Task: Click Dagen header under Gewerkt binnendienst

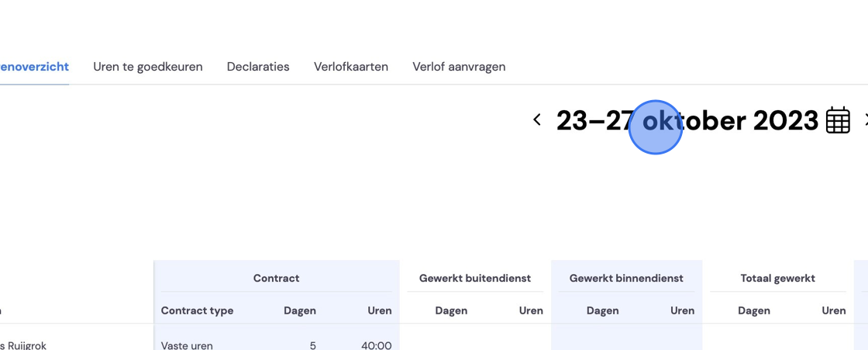Action: pyautogui.click(x=603, y=310)
